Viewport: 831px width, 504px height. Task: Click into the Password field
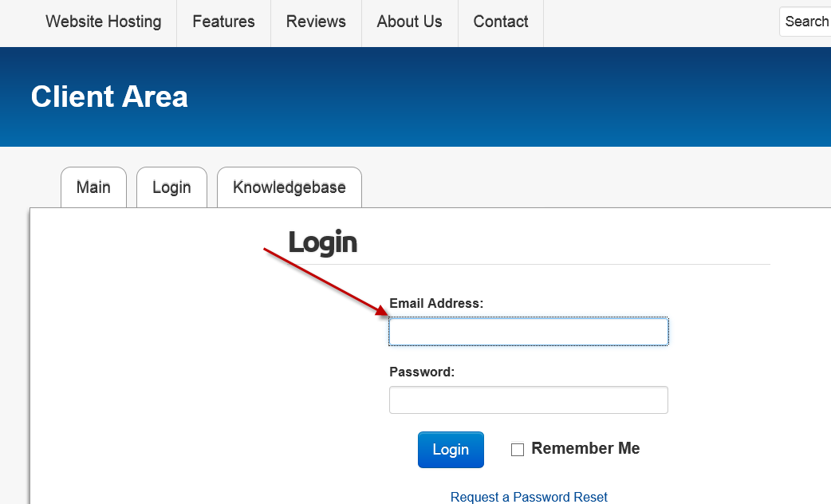[x=529, y=400]
